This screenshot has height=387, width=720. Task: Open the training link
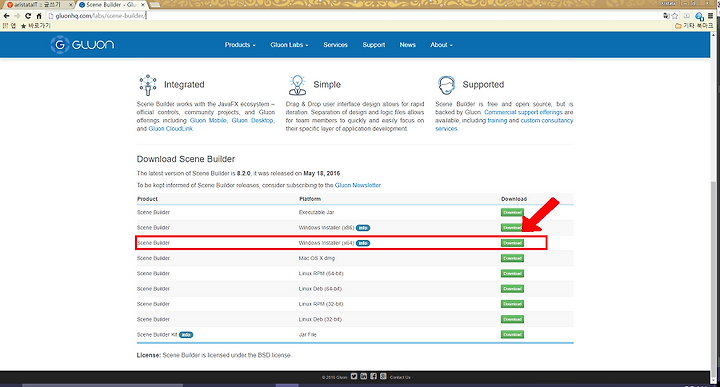497,120
